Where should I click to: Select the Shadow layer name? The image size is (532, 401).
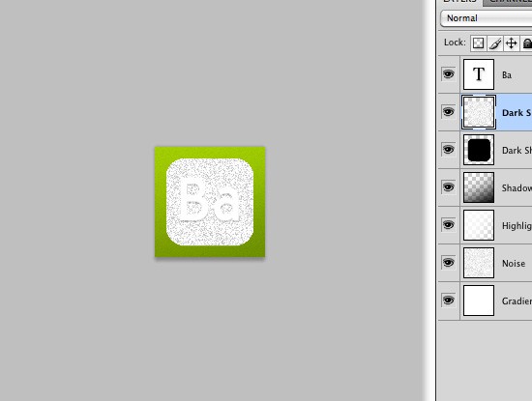point(517,187)
